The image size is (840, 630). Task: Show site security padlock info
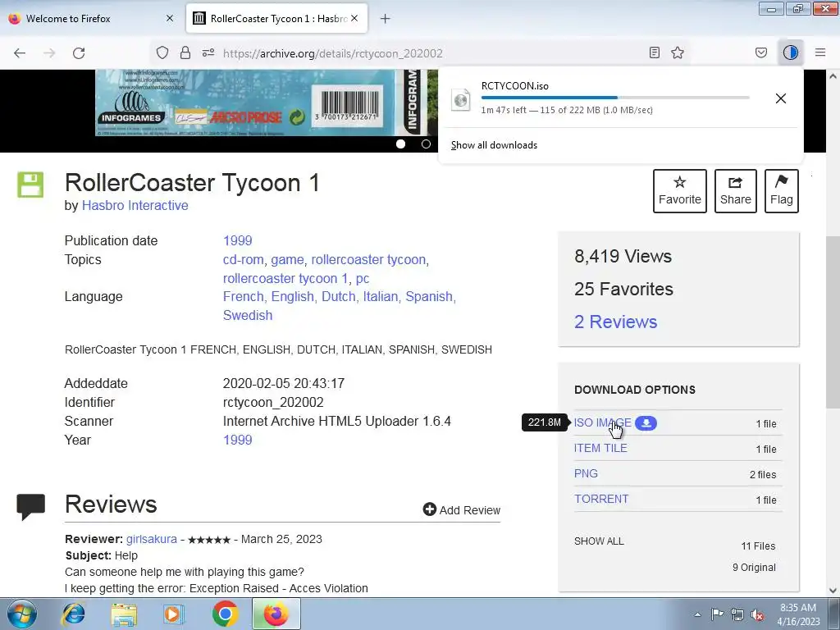[x=185, y=53]
